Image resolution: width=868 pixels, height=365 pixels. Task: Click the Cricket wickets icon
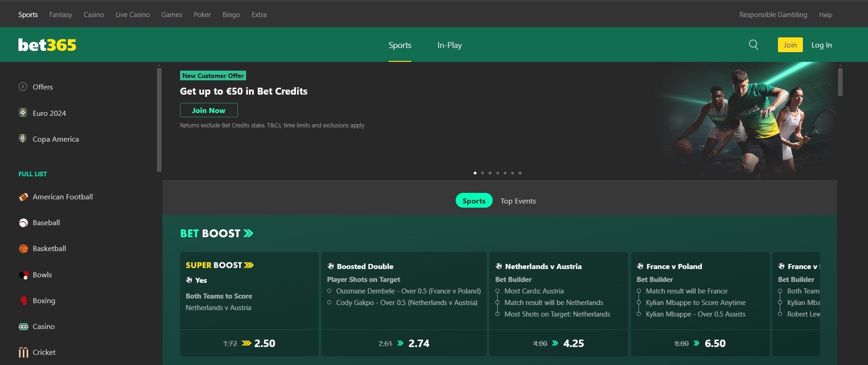[23, 353]
